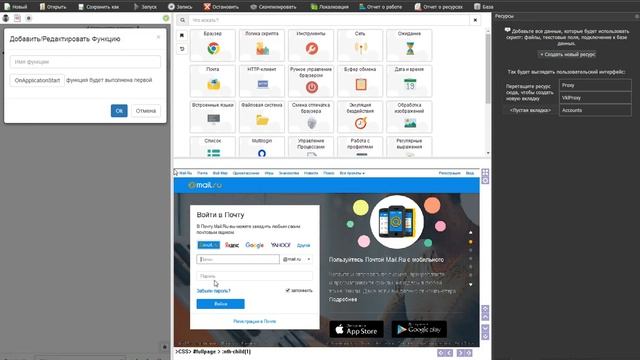The image size is (640, 360).
Task: Clear the action search with X
Action: (x=475, y=20)
